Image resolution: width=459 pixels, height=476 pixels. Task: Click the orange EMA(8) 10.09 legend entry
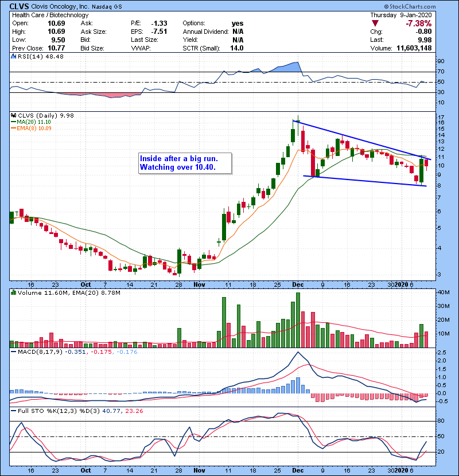(32, 128)
